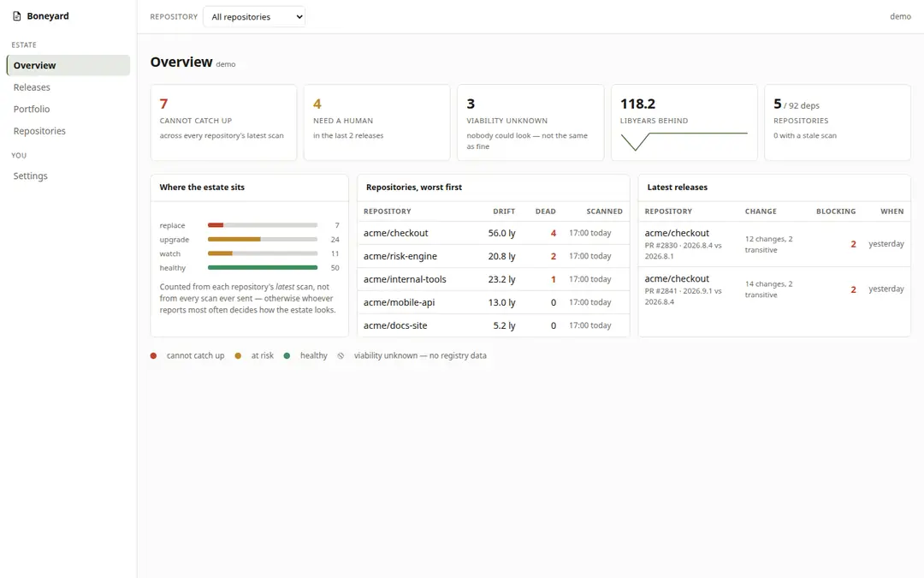Open the Overview sidebar item
This screenshot has height=578, width=924.
point(68,65)
